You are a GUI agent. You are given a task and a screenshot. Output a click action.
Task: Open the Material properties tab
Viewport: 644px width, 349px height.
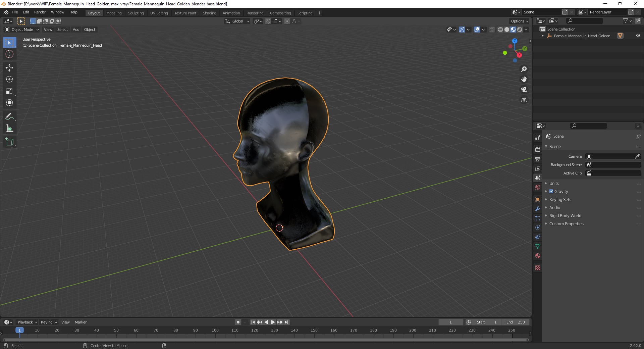(x=538, y=256)
